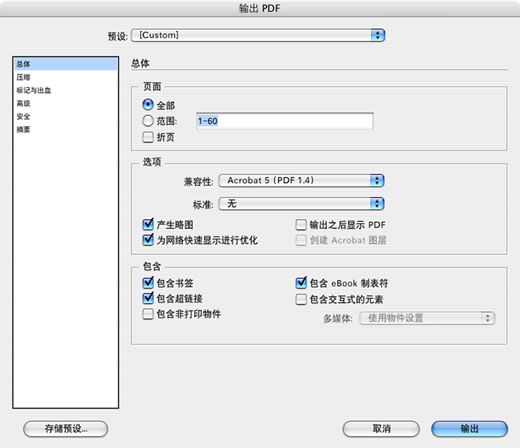Screen dimensions: 520x448
Task: Open the 高级 category
Action: (66, 103)
